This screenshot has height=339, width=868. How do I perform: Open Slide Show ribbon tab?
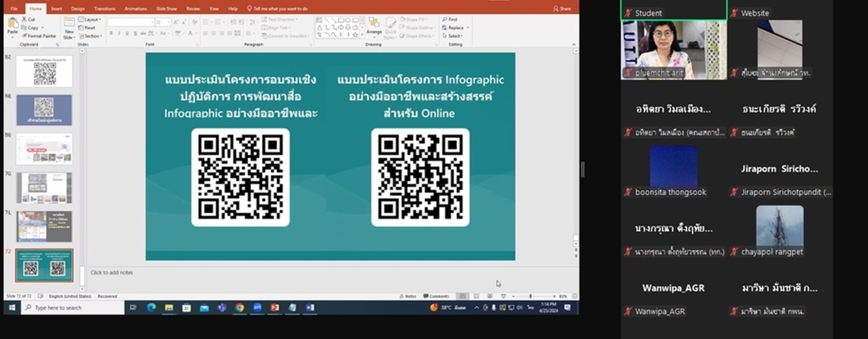166,9
